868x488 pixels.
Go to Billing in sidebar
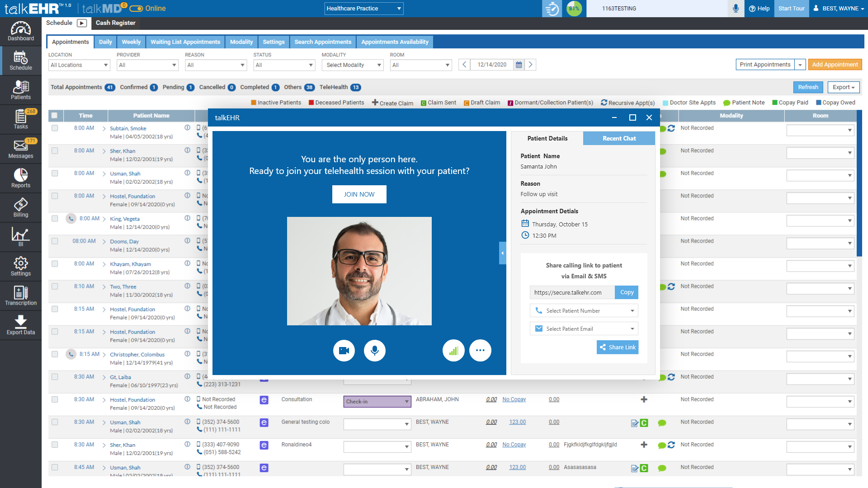21,208
